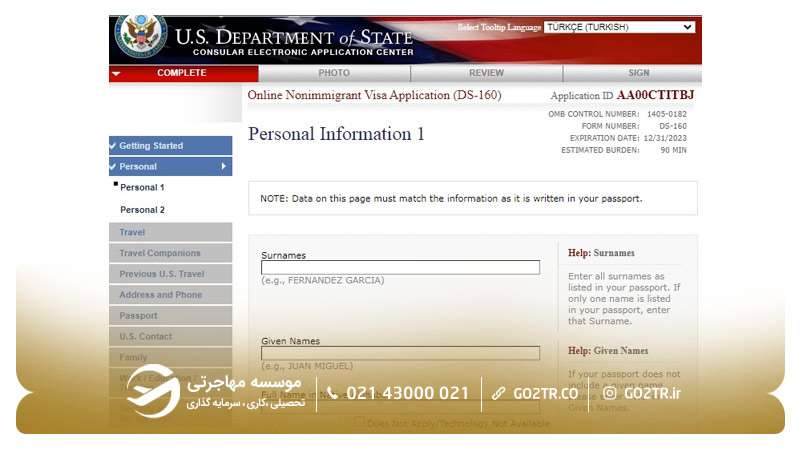This screenshot has height=450, width=800.
Task: Open the U.S. Contact section
Action: point(170,337)
